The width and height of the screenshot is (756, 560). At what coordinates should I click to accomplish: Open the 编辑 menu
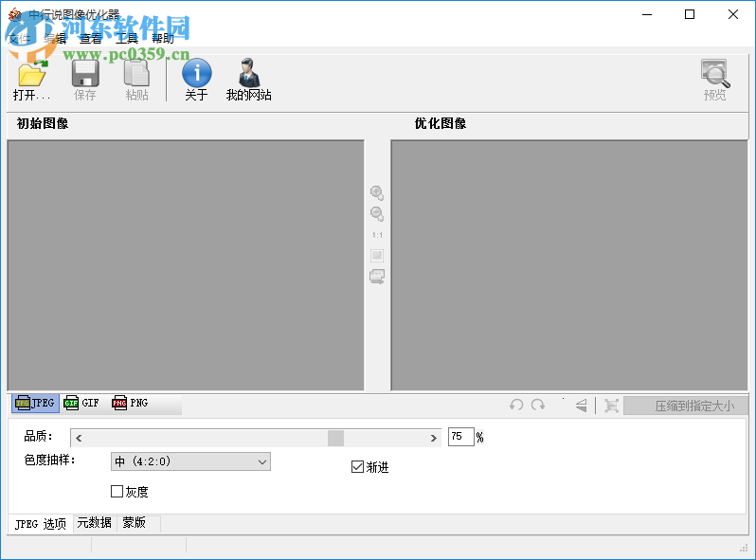tap(55, 38)
